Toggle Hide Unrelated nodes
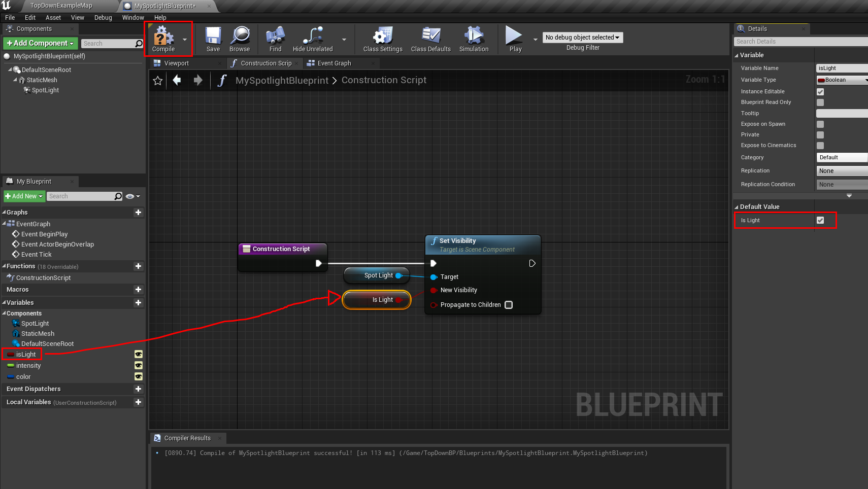868x489 pixels. [x=313, y=39]
